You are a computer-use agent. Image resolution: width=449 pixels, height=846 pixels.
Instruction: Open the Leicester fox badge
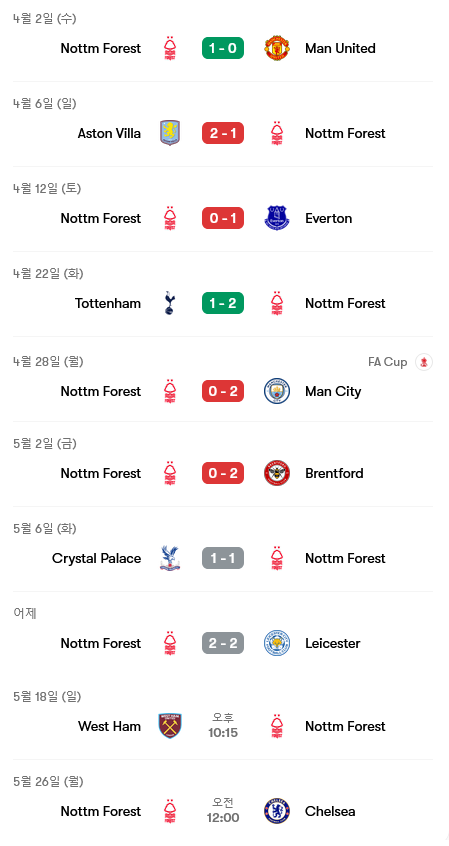tap(277, 643)
